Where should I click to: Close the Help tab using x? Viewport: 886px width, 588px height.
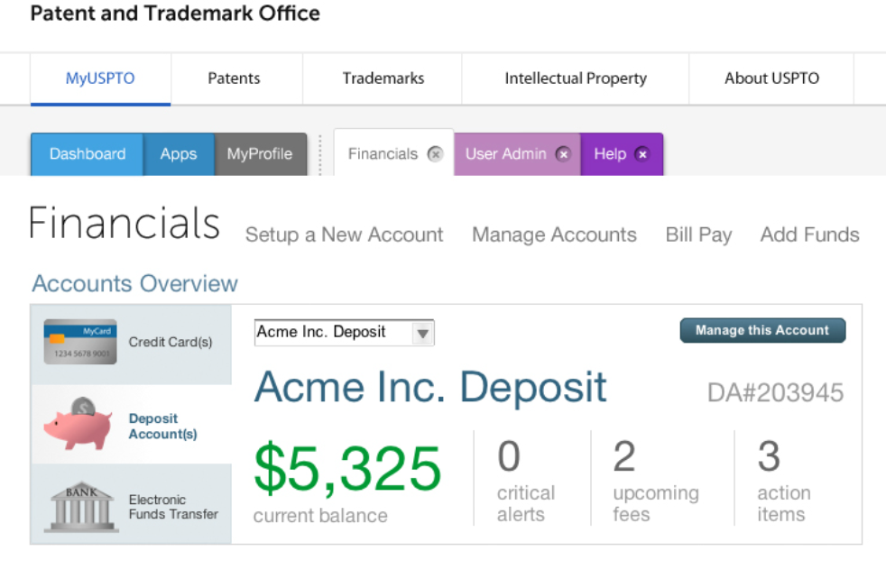click(x=642, y=154)
